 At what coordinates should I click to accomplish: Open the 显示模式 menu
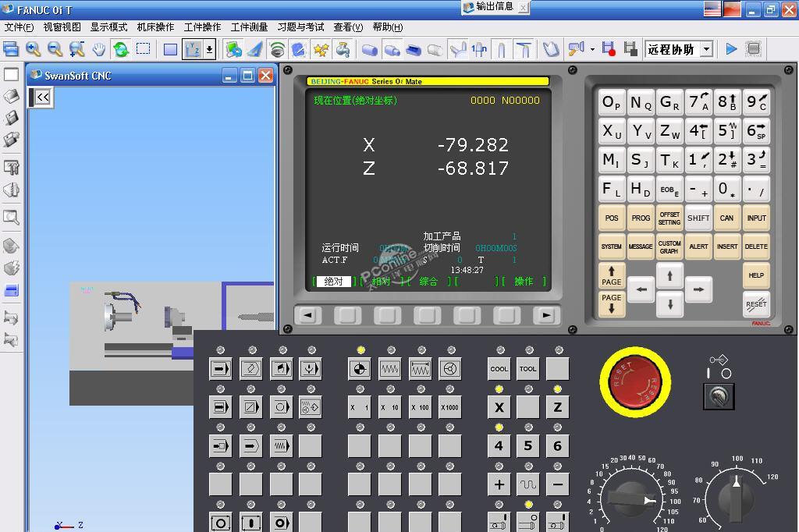coord(108,27)
